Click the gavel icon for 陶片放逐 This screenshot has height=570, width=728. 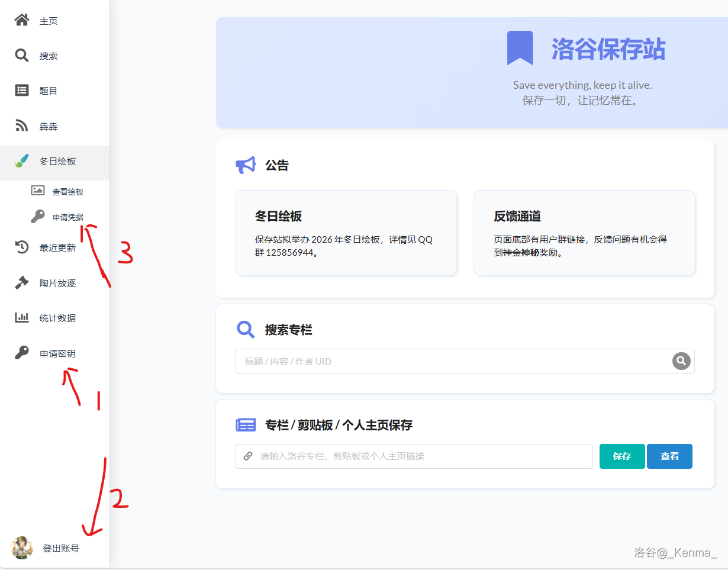point(22,283)
